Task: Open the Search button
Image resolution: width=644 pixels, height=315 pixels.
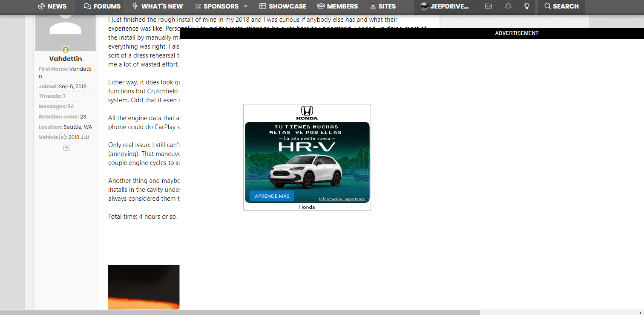Action: [x=561, y=6]
